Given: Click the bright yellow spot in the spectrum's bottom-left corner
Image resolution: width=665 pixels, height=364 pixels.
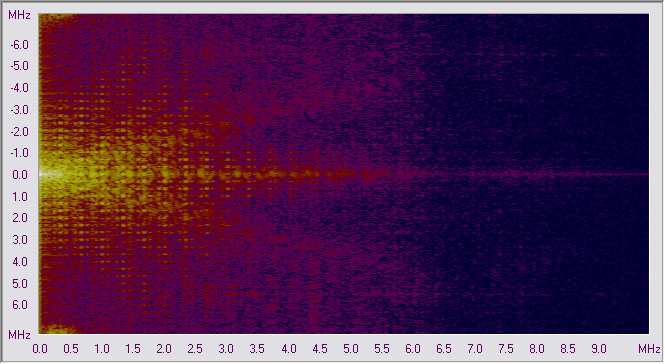Looking at the screenshot, I should click(57, 329).
